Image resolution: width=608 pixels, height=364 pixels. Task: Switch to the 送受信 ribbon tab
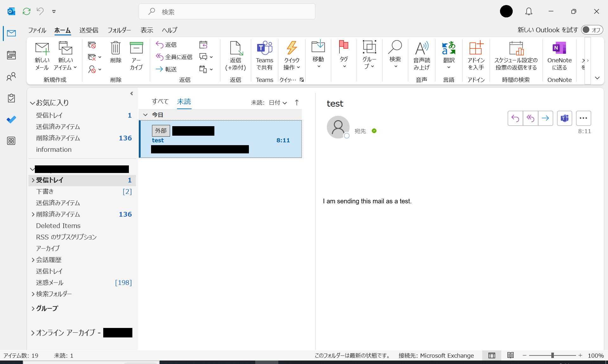click(89, 30)
